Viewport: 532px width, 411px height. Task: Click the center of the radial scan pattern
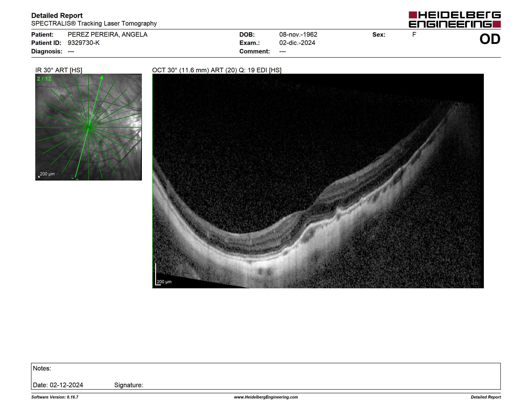point(89,127)
